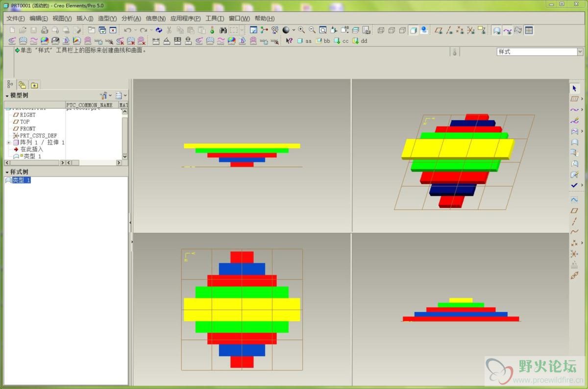Toggle datum points display

click(460, 30)
